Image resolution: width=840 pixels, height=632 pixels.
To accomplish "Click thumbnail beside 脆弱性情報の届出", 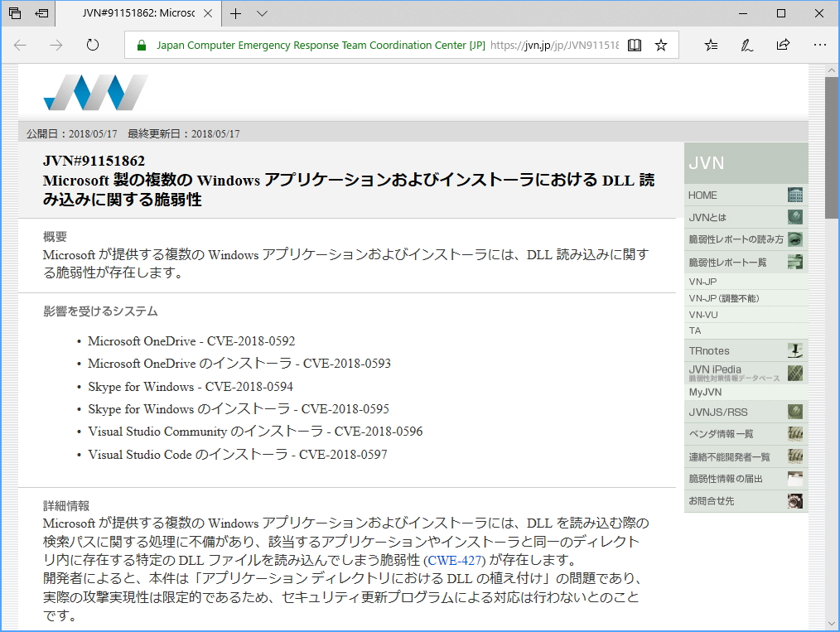I will click(x=795, y=478).
